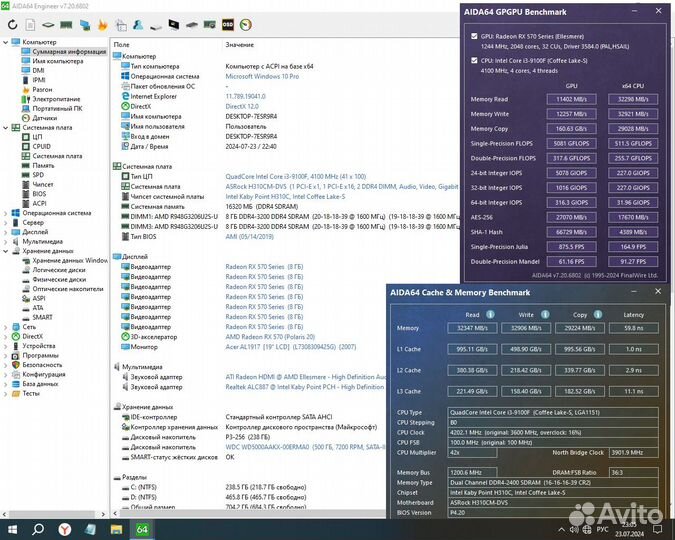Open File Explorer from taskbar
Image resolution: width=675 pixels, height=540 pixels.
pos(117,529)
